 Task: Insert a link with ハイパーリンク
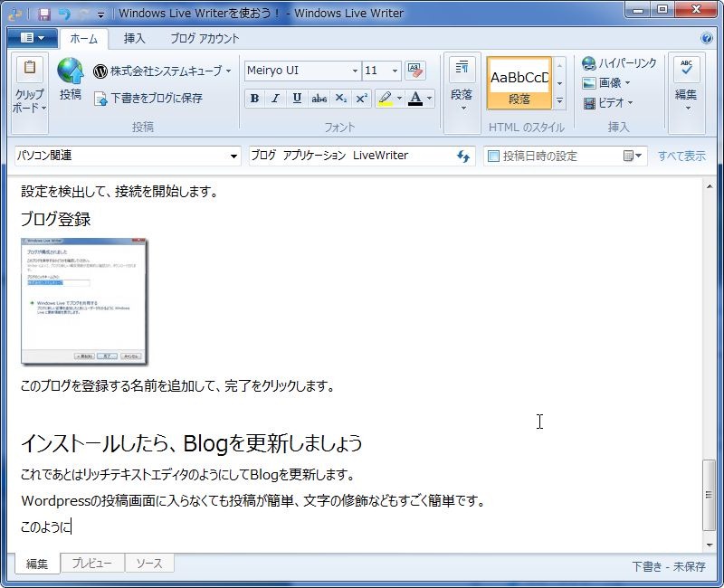619,63
